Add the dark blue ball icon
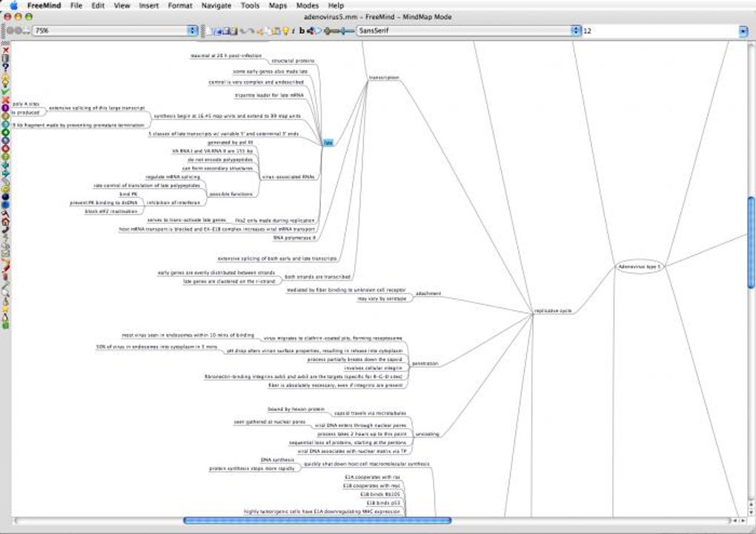 (5, 197)
